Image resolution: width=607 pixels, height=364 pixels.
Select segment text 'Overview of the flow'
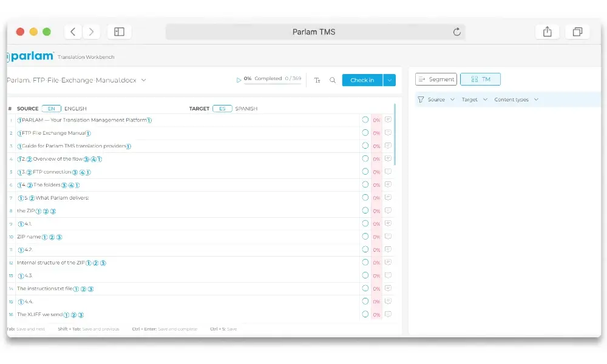[x=58, y=159]
